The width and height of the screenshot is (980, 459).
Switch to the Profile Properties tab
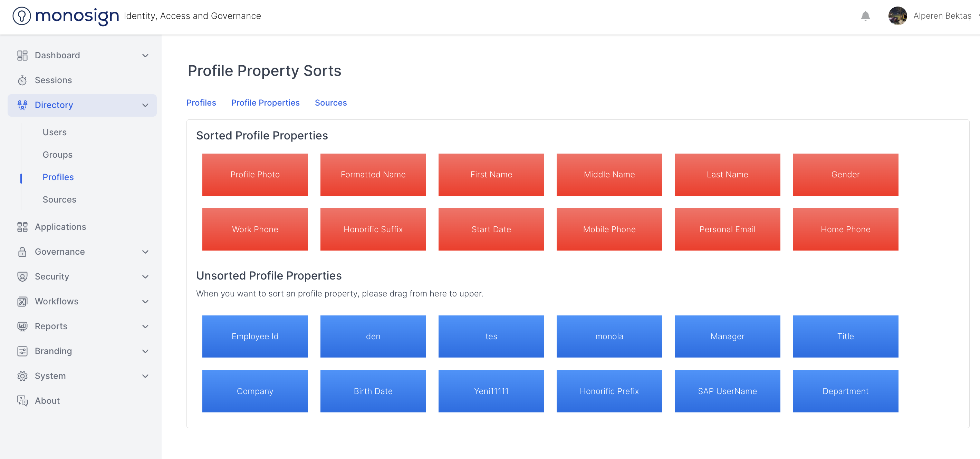[265, 103]
